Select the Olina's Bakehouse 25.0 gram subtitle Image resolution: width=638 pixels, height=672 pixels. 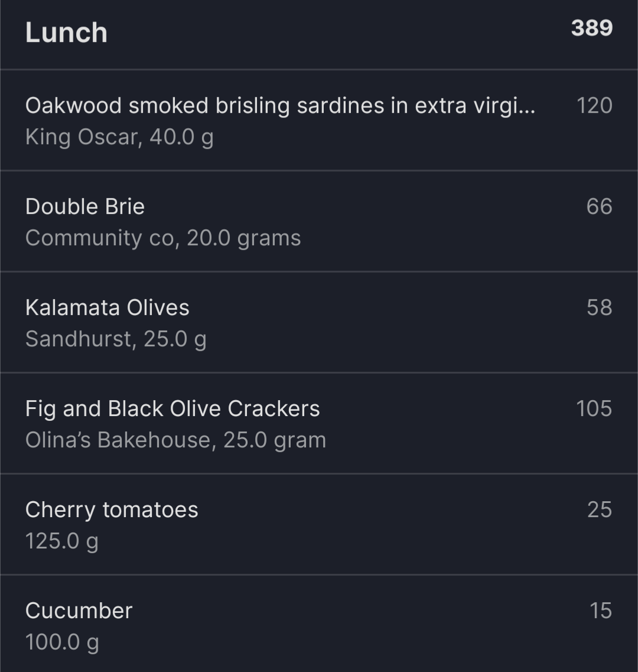(175, 440)
